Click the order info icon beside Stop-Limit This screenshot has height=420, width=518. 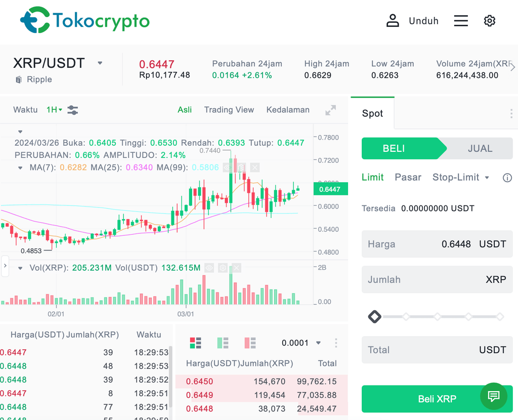point(507,178)
